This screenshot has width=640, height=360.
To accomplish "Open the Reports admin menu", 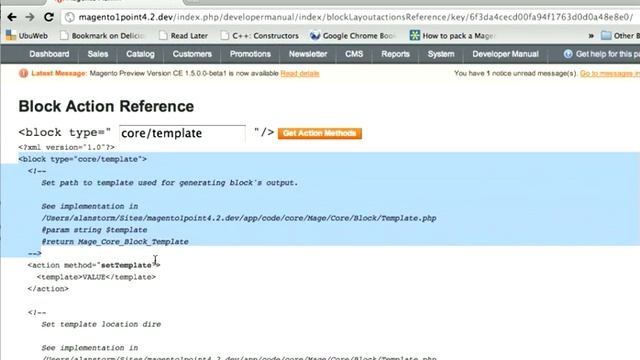I will pyautogui.click(x=395, y=54).
